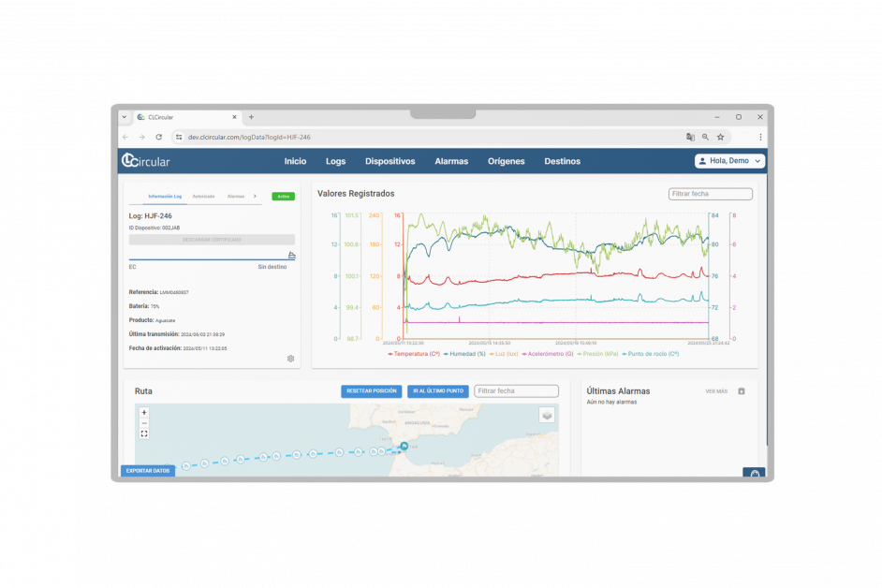Click the blue lock icon below the map
This screenshot has height=588, width=882.
tap(754, 471)
